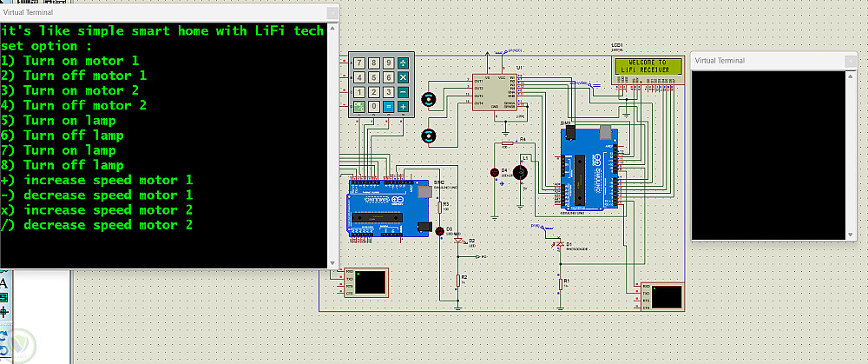The height and width of the screenshot is (364, 868).
Task: Click the down arrow of the right terminal scrollbar
Action: pos(852,235)
